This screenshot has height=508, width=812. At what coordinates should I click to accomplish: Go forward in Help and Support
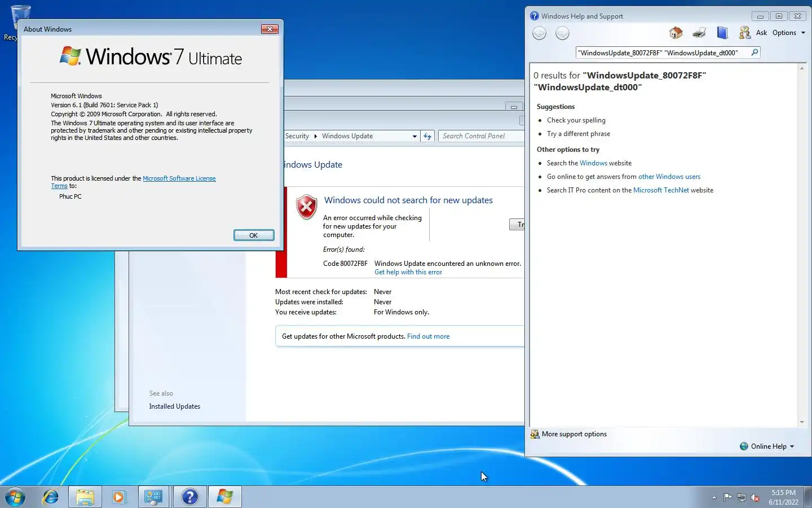point(562,33)
